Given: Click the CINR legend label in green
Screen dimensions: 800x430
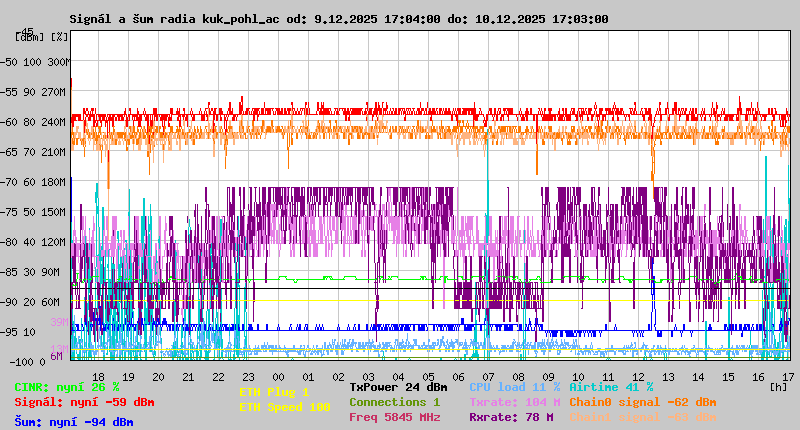Looking at the screenshot, I should point(67,387).
